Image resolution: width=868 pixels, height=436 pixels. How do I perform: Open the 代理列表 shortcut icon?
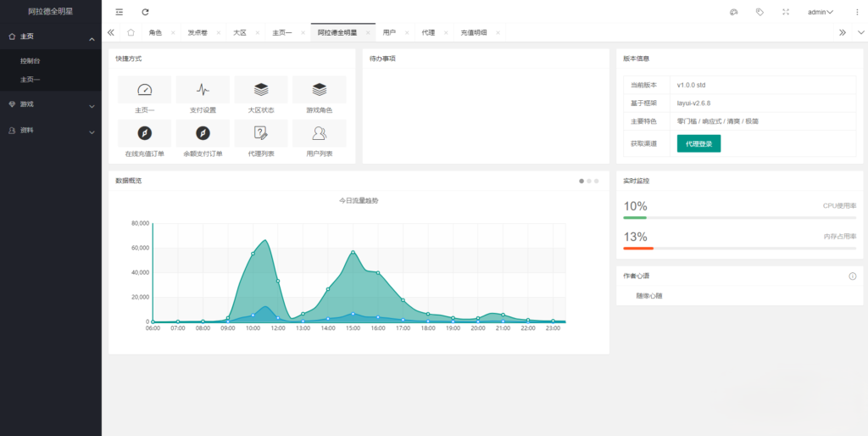click(261, 133)
